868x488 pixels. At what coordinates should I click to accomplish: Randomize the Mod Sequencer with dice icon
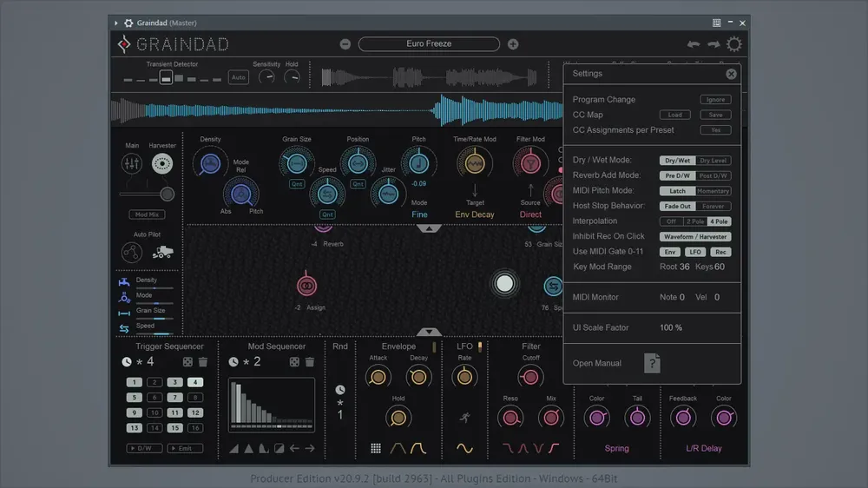pyautogui.click(x=294, y=362)
